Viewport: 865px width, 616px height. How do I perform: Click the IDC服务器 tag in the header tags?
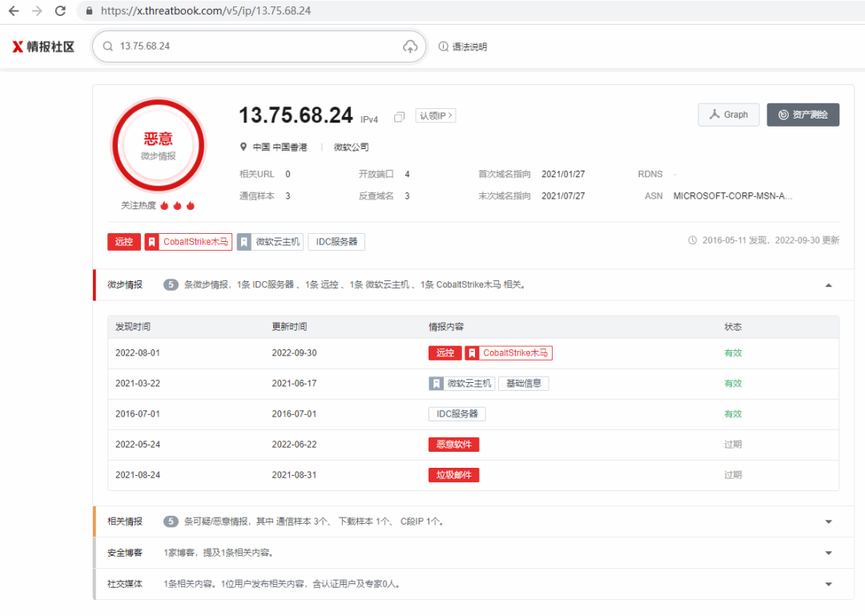(x=336, y=242)
